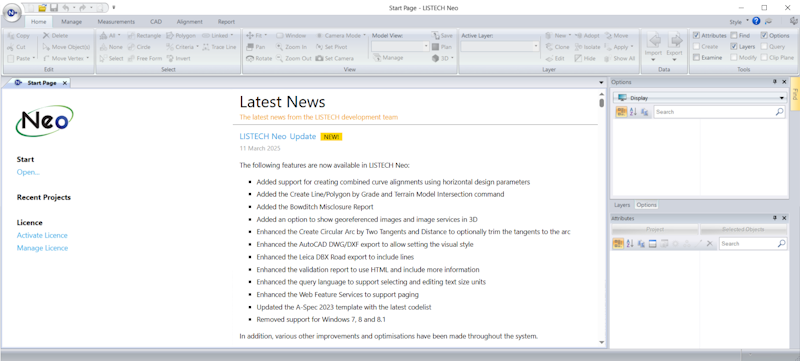800x361 pixels.
Task: Click the Save disk icon in quick access toolbar
Action: (x=54, y=8)
